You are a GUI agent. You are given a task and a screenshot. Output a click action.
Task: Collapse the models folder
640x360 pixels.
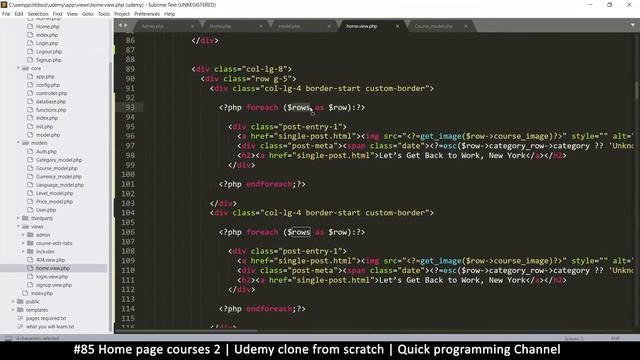[18, 143]
